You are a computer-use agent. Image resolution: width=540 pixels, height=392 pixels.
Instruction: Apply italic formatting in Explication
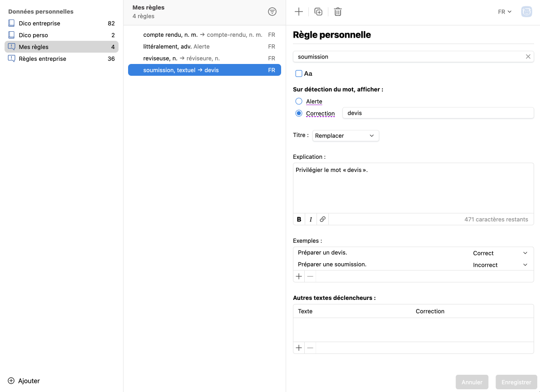coord(311,220)
